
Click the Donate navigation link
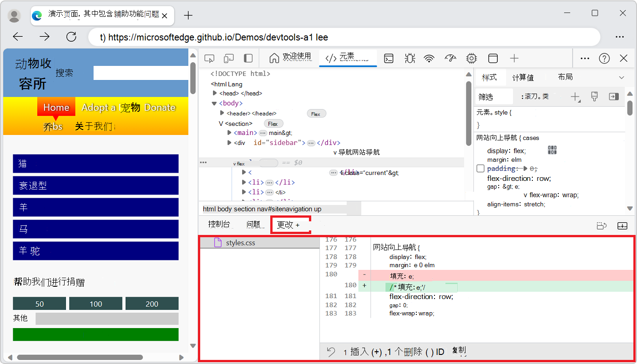(x=160, y=107)
